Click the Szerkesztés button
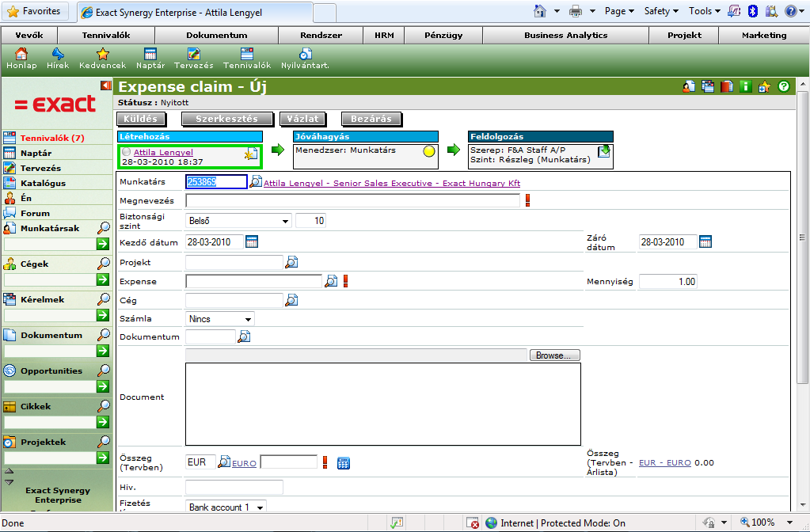The image size is (810, 532). point(226,119)
